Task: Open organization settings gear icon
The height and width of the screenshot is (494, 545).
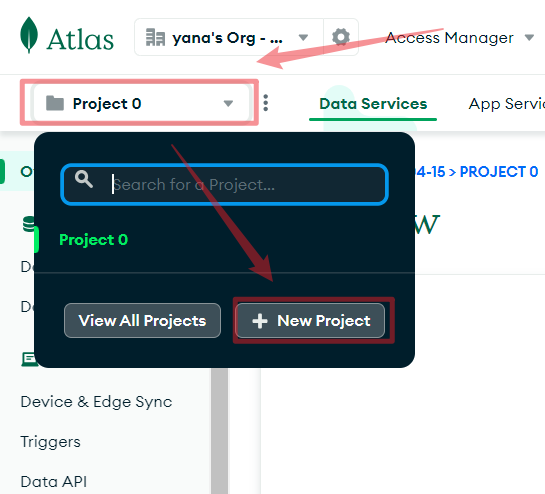Action: pos(341,37)
